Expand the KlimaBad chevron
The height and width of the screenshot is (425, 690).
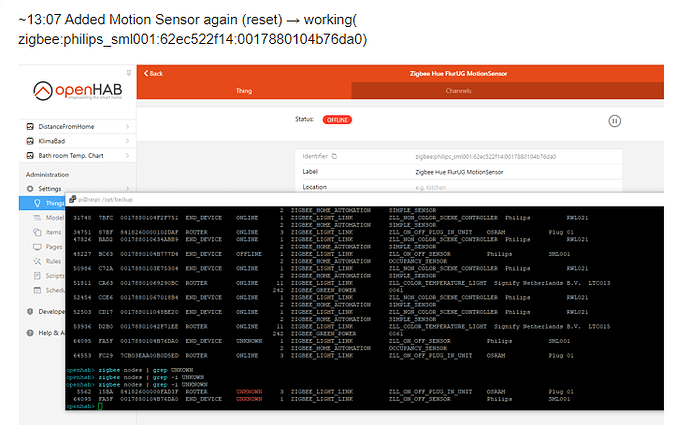128,141
